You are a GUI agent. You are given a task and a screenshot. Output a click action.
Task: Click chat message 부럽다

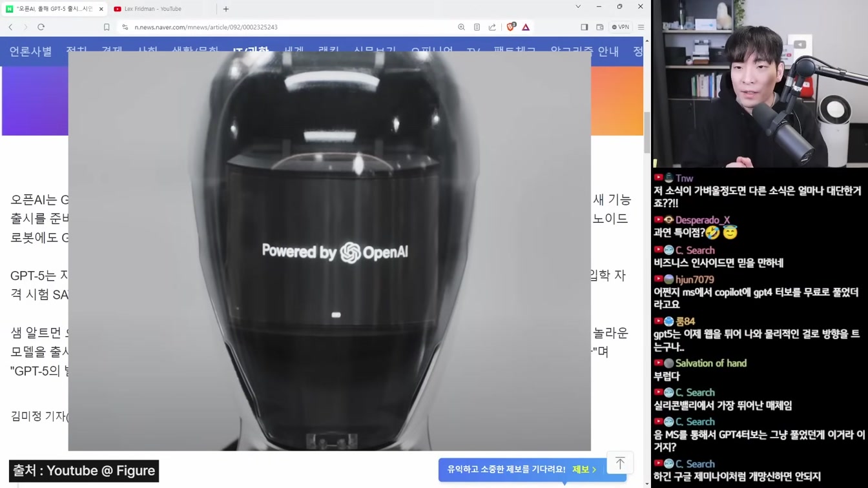(x=666, y=376)
